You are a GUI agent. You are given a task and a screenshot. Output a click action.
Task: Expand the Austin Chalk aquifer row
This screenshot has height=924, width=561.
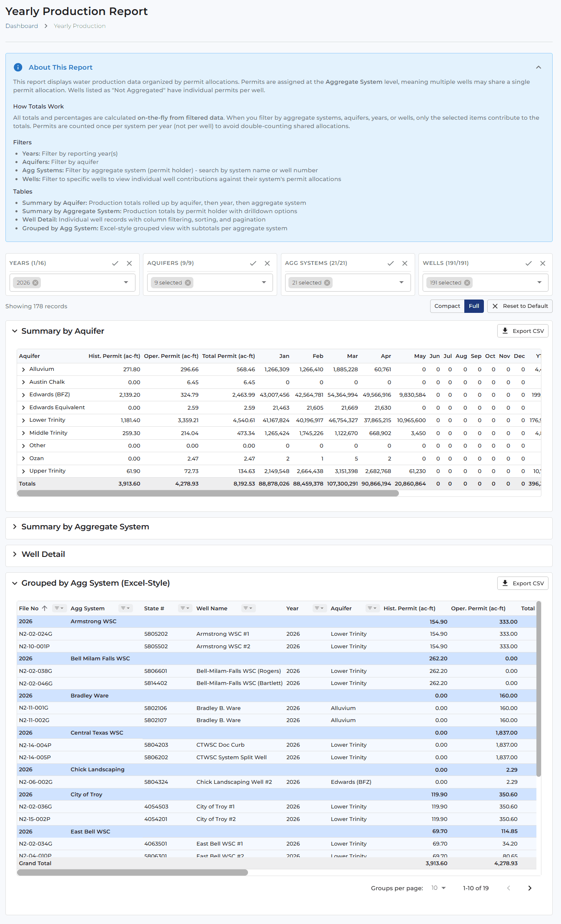tap(23, 382)
